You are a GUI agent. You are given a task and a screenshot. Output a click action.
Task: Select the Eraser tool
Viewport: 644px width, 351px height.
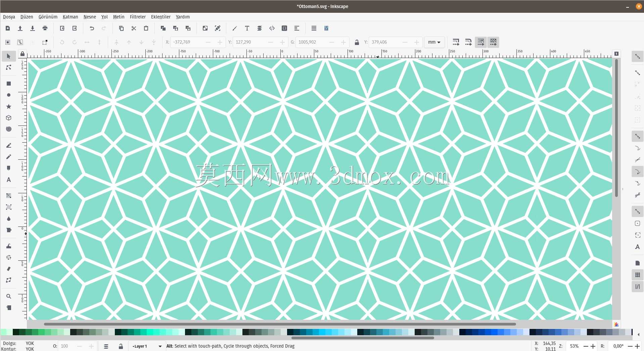(x=9, y=269)
